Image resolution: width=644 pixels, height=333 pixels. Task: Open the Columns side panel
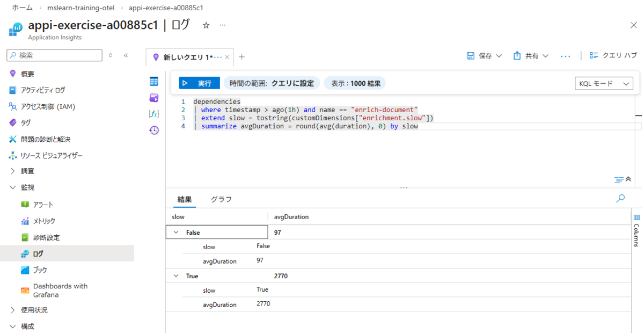pyautogui.click(x=636, y=230)
